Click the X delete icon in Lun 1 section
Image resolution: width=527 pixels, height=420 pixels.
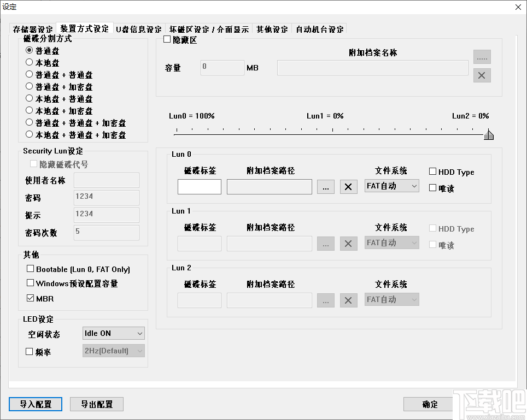(x=348, y=243)
